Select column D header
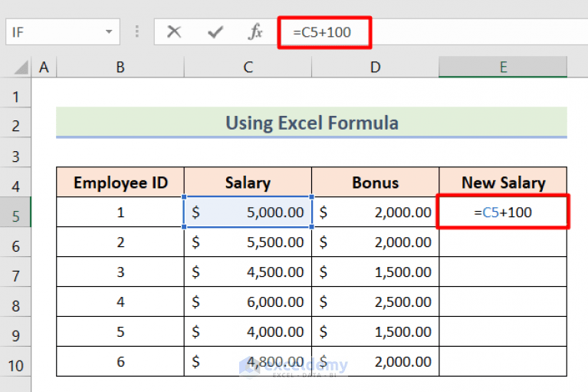Viewport: 588px width, 392px height. pyautogui.click(x=376, y=68)
